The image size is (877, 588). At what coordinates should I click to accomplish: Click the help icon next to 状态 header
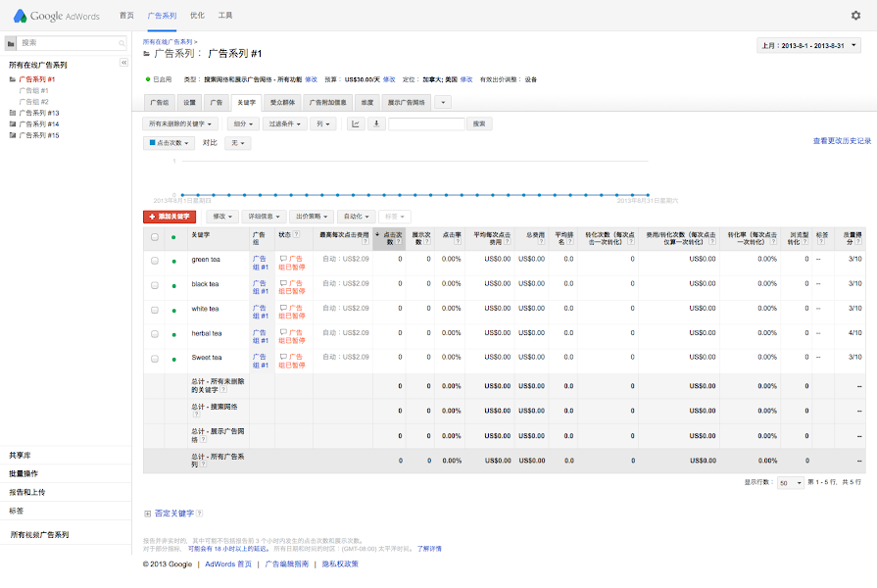pos(297,234)
